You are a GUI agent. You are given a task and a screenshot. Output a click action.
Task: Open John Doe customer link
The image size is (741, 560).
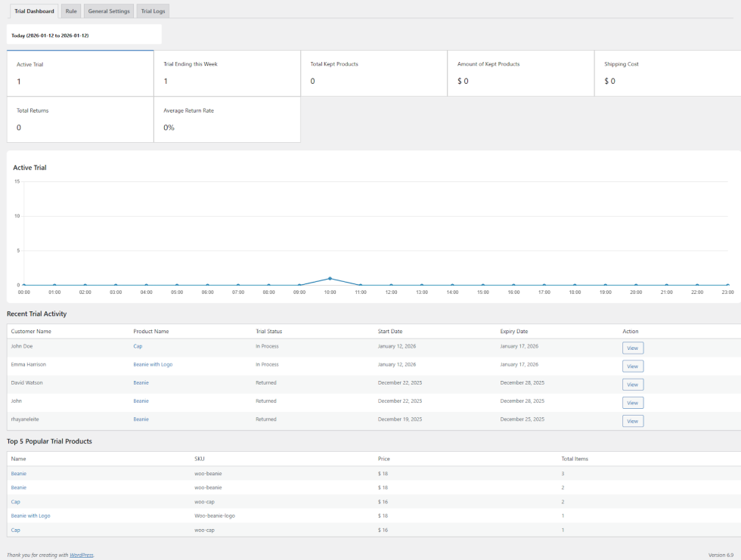[x=22, y=346]
